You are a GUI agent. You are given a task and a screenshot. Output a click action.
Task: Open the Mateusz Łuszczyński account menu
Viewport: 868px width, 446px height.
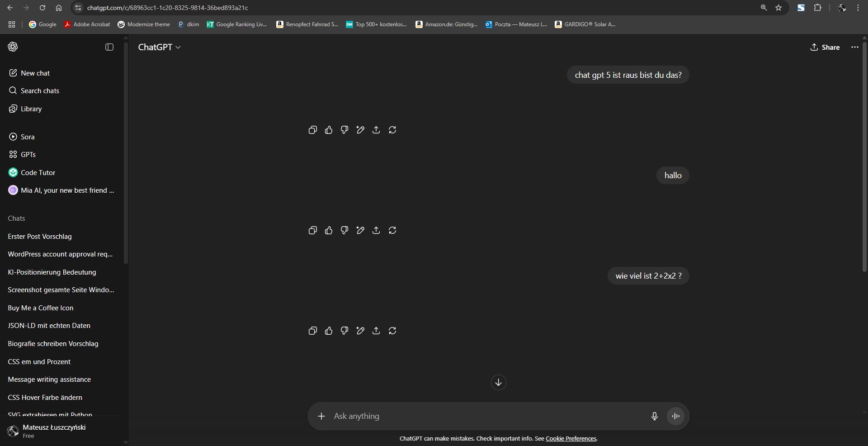pyautogui.click(x=61, y=431)
